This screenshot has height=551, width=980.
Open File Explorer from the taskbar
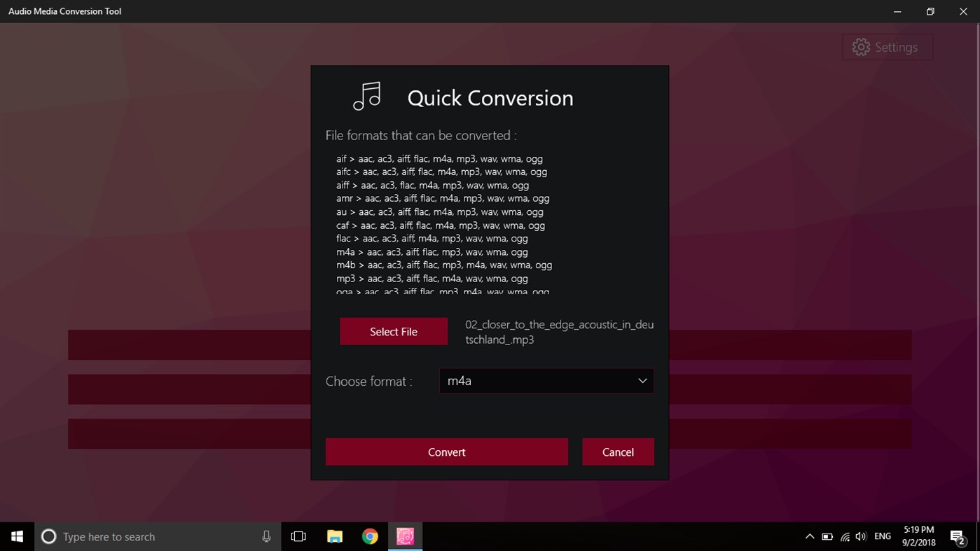tap(335, 536)
